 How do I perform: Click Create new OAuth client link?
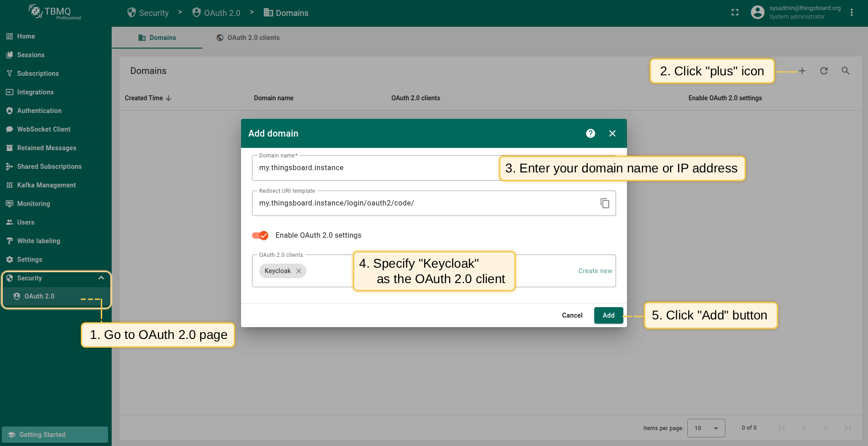tap(595, 271)
